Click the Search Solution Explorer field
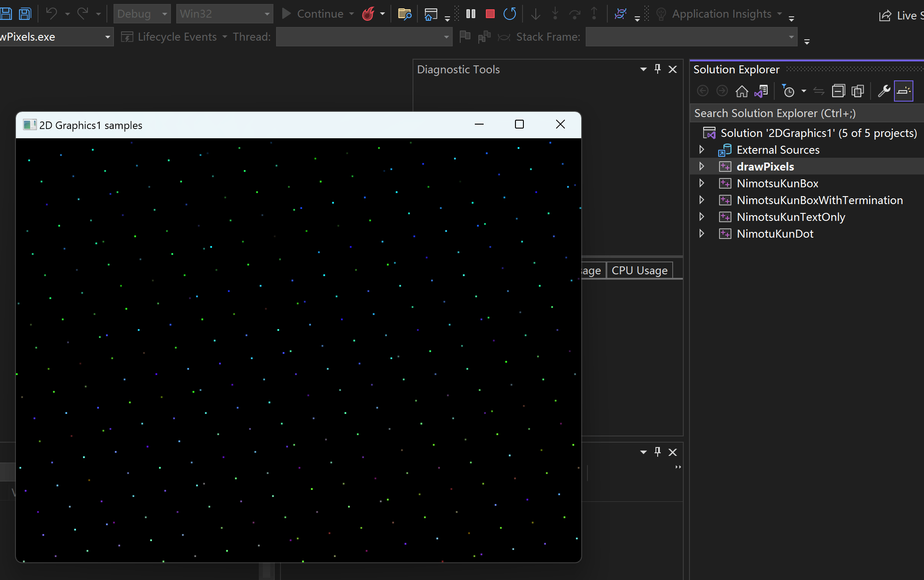The height and width of the screenshot is (580, 924). tap(807, 113)
